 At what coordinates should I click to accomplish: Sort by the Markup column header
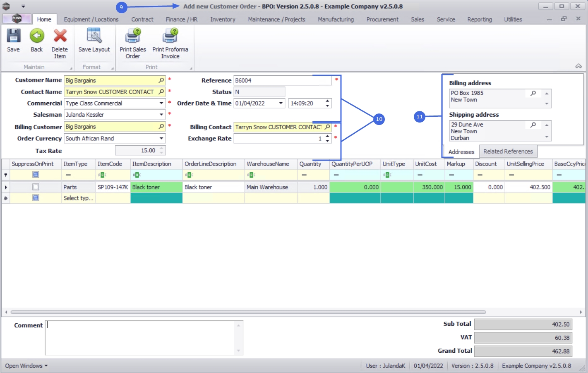click(459, 164)
